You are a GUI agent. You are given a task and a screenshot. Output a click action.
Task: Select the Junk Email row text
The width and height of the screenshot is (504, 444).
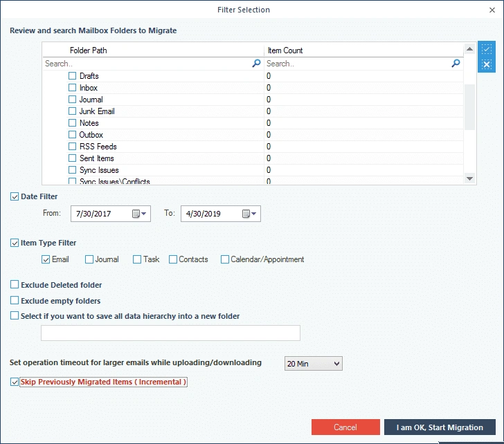(x=97, y=111)
